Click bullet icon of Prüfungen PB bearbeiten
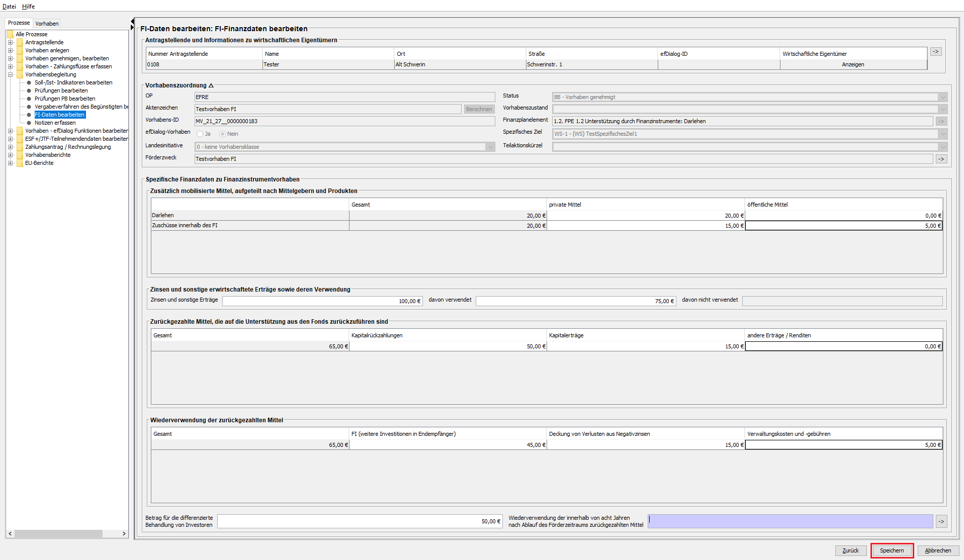964x560 pixels. pyautogui.click(x=29, y=99)
